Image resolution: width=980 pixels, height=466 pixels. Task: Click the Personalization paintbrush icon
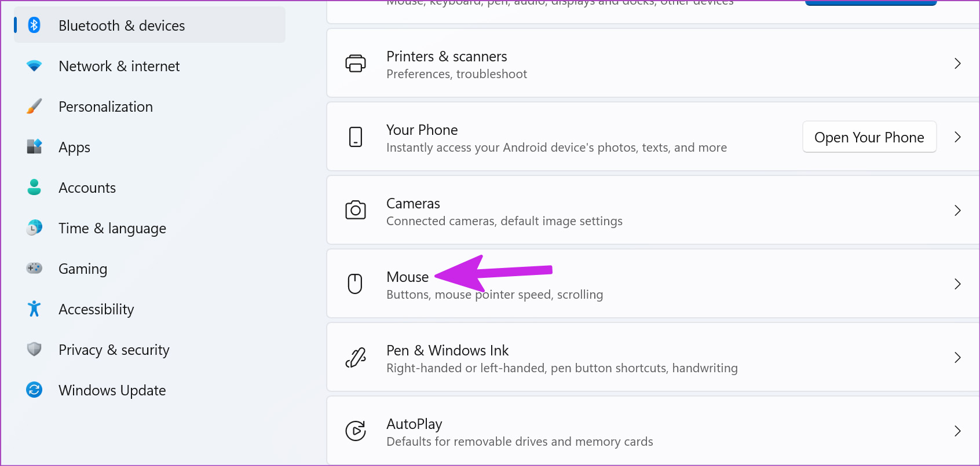34,107
